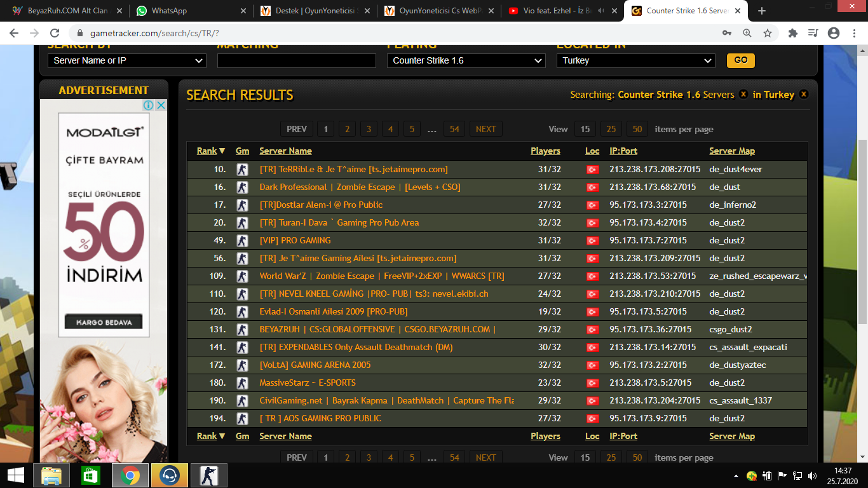The image size is (868, 488).
Task: Click the saved password key icon
Action: pyautogui.click(x=726, y=33)
